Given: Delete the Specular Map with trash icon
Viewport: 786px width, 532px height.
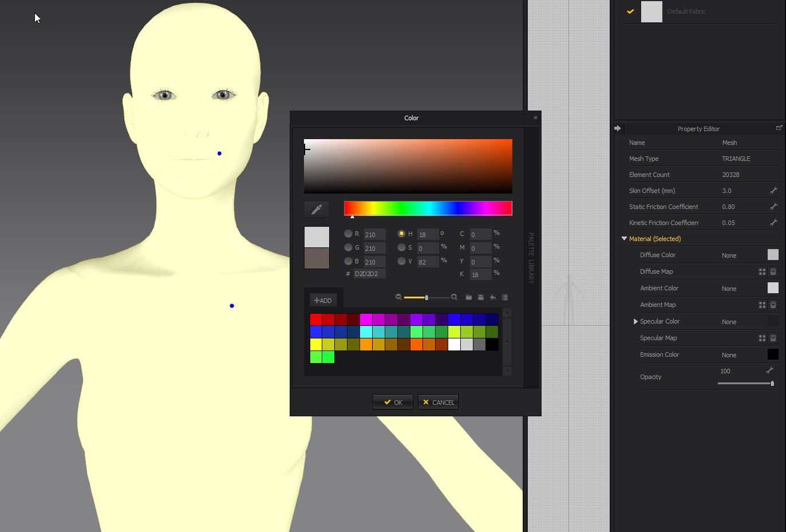Looking at the screenshot, I should tap(773, 338).
